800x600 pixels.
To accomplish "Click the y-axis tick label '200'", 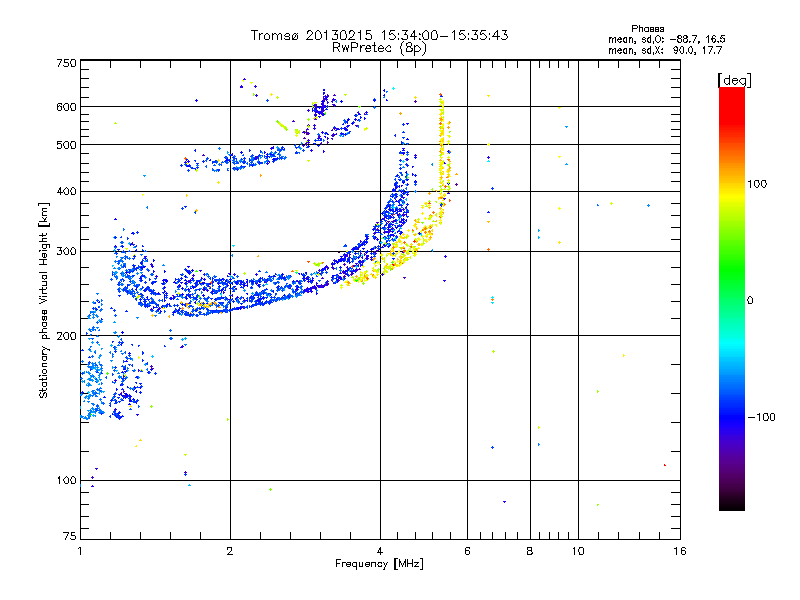I will (x=66, y=336).
